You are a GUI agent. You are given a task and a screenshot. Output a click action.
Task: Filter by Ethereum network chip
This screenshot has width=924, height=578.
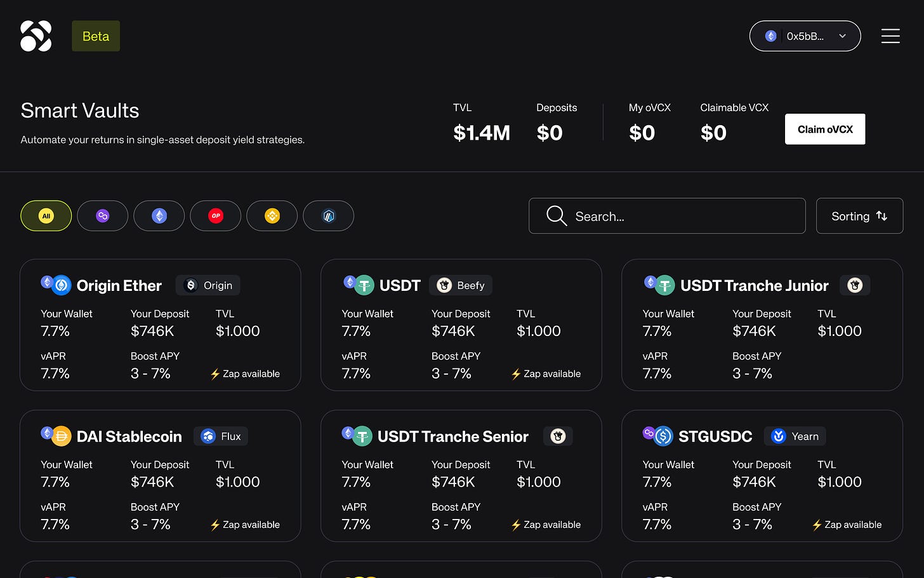159,216
